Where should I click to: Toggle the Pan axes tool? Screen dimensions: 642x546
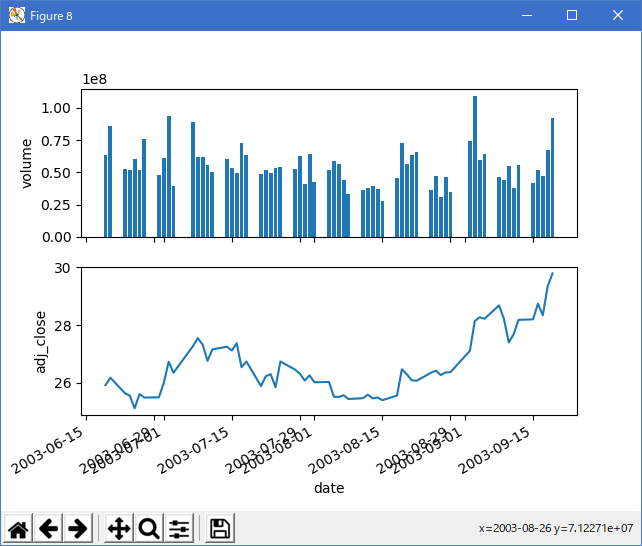click(119, 529)
